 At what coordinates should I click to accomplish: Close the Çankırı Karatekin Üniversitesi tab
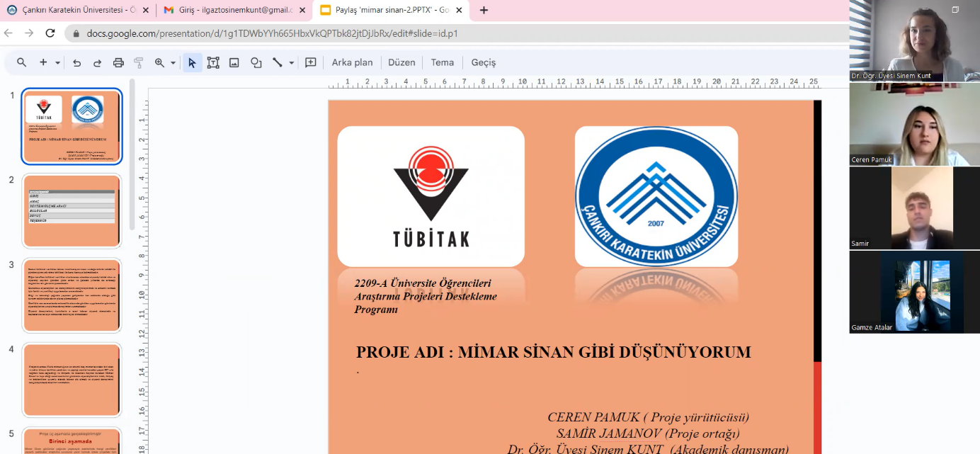[146, 11]
